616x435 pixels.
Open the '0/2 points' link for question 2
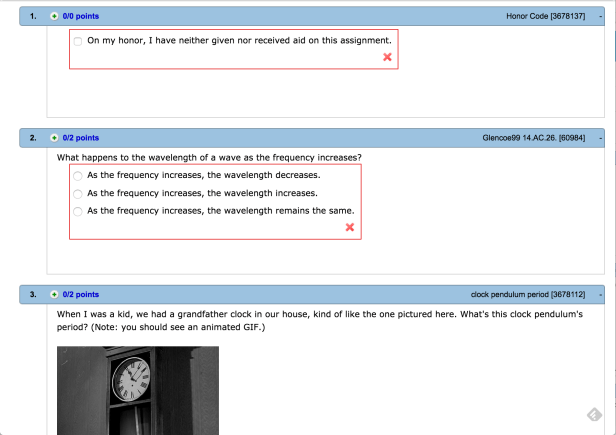(x=80, y=138)
